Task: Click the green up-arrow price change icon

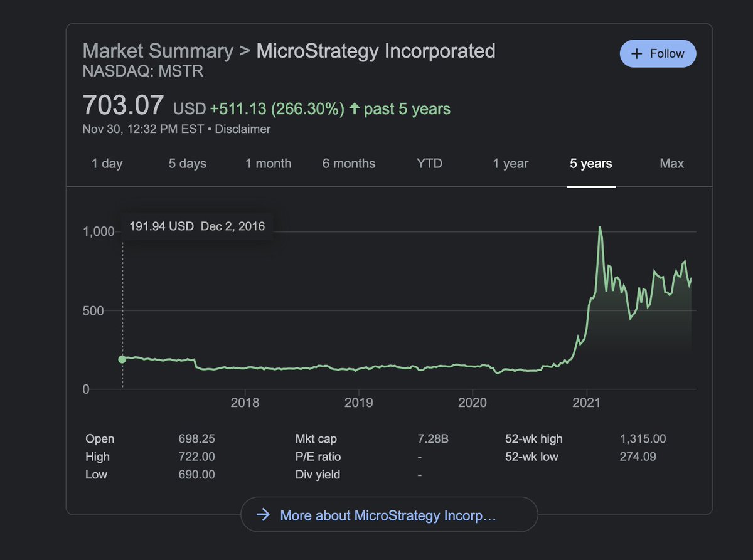Action: pyautogui.click(x=355, y=108)
